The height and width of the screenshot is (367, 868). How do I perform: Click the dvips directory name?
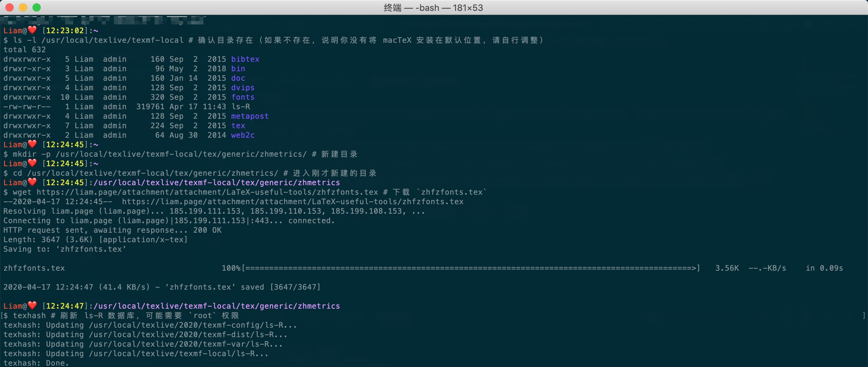(243, 88)
